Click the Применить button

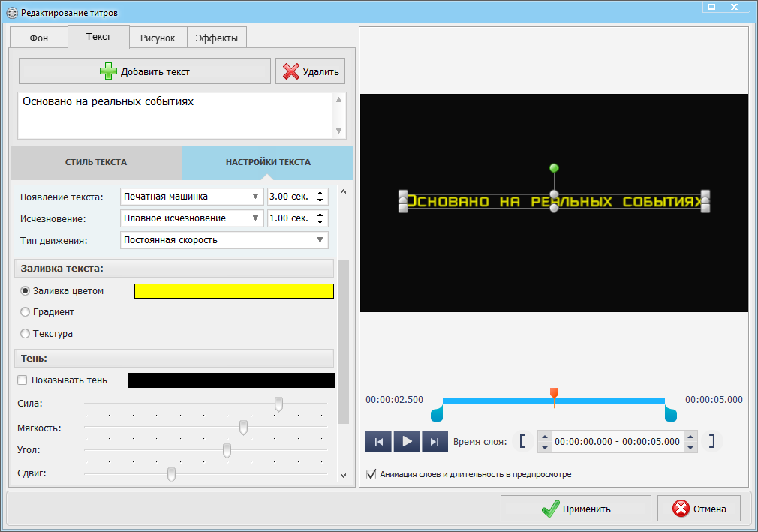(576, 509)
